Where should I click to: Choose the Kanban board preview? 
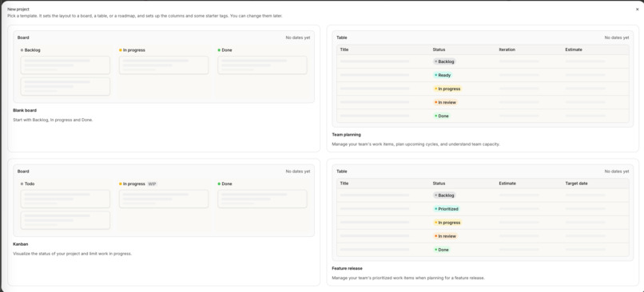pyautogui.click(x=164, y=200)
